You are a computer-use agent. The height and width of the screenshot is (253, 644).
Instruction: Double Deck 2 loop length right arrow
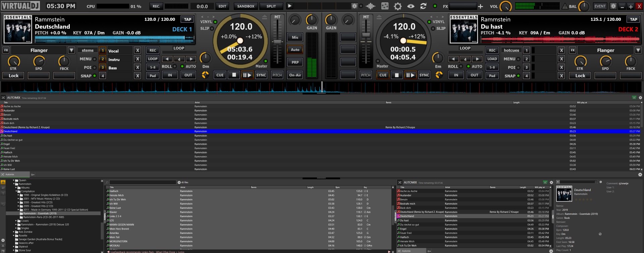click(x=477, y=59)
